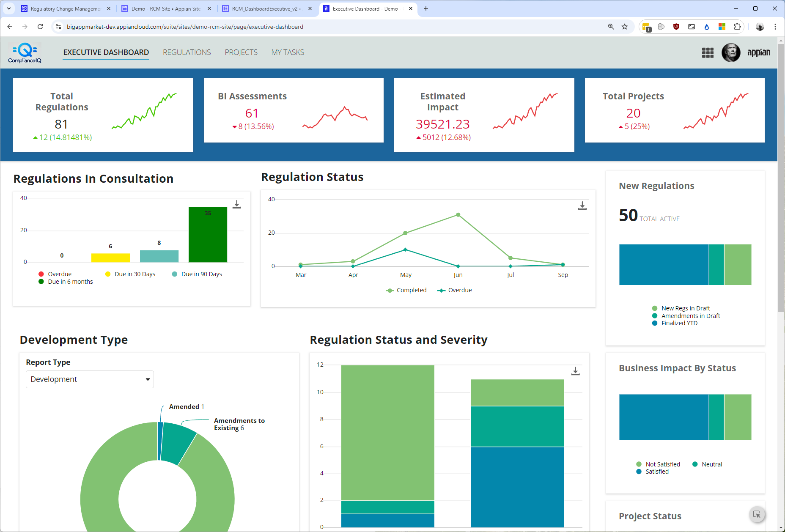Image resolution: width=785 pixels, height=532 pixels.
Task: Click the Total Regulations 81 card
Action: [103, 115]
